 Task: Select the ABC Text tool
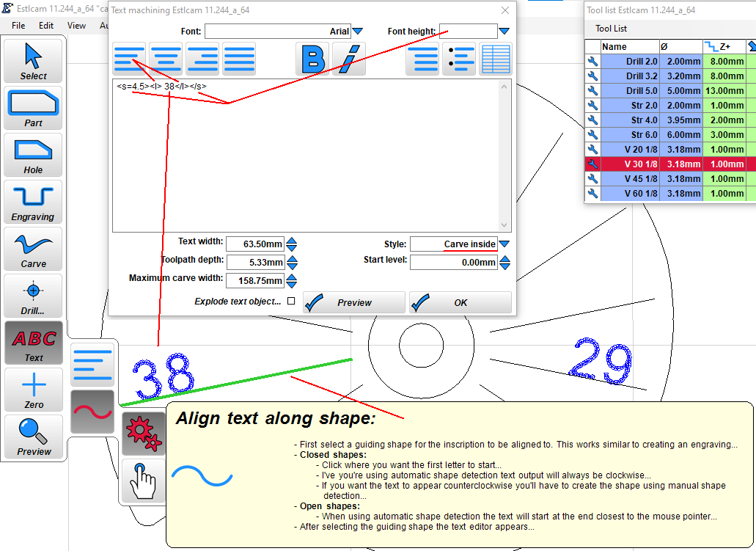pyautogui.click(x=33, y=343)
